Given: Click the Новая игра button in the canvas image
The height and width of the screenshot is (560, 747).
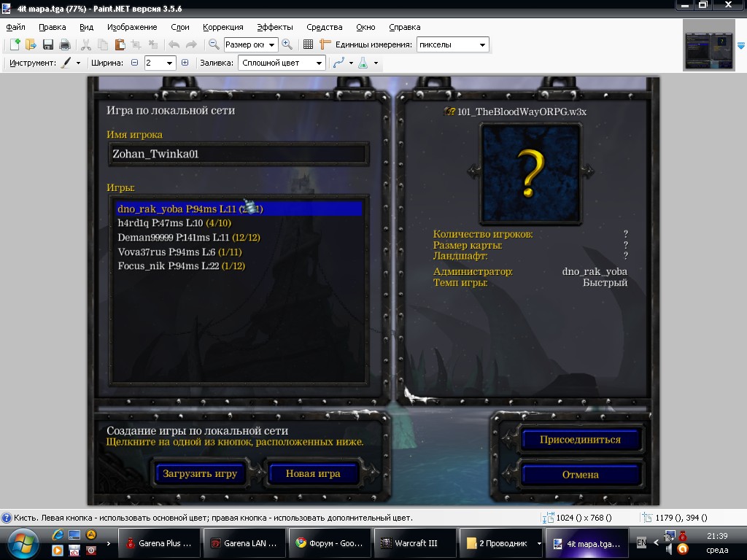Looking at the screenshot, I should (313, 473).
